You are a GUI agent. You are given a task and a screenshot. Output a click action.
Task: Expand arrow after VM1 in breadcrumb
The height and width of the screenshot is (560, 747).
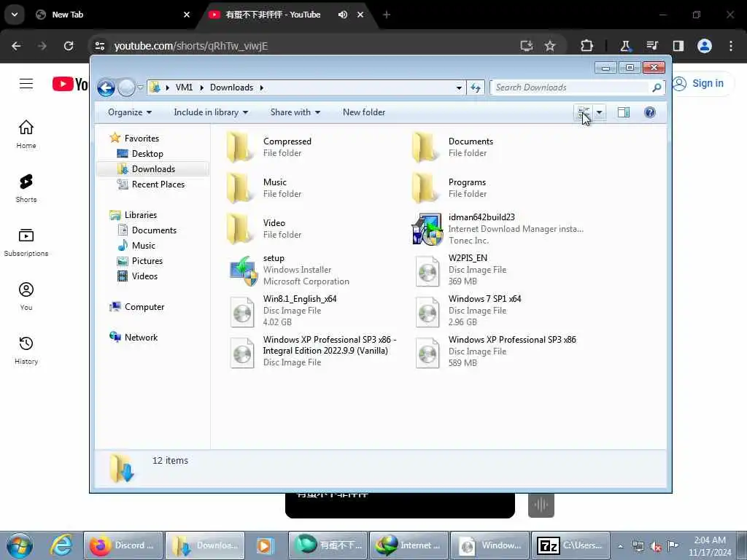coord(201,87)
